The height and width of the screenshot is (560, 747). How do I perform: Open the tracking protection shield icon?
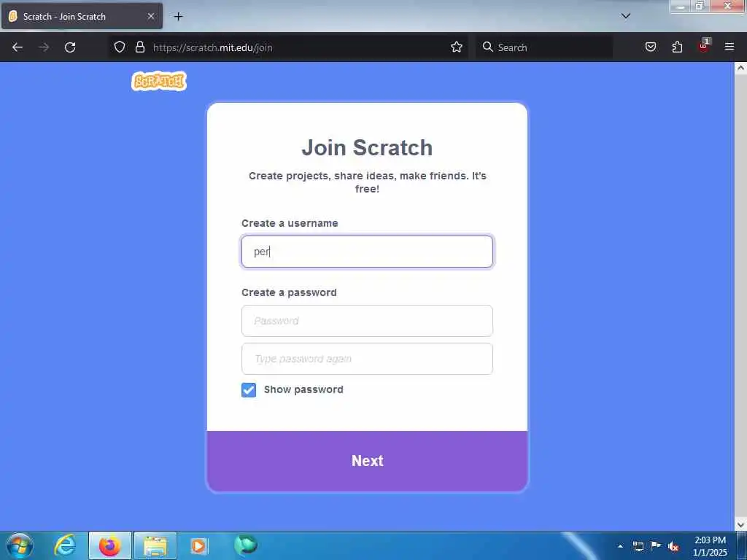click(x=120, y=47)
